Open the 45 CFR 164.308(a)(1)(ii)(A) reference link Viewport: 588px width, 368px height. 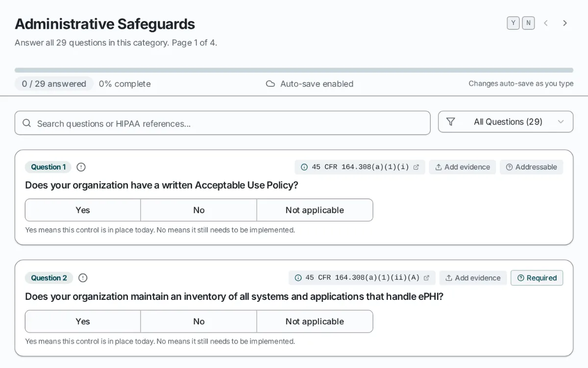(x=363, y=278)
